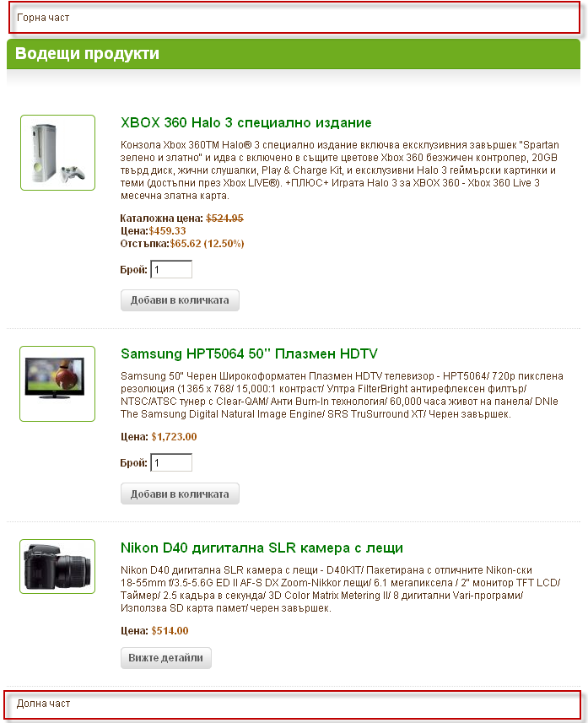Open the Samsung plasma TV product image
The height and width of the screenshot is (723, 588).
click(57, 384)
